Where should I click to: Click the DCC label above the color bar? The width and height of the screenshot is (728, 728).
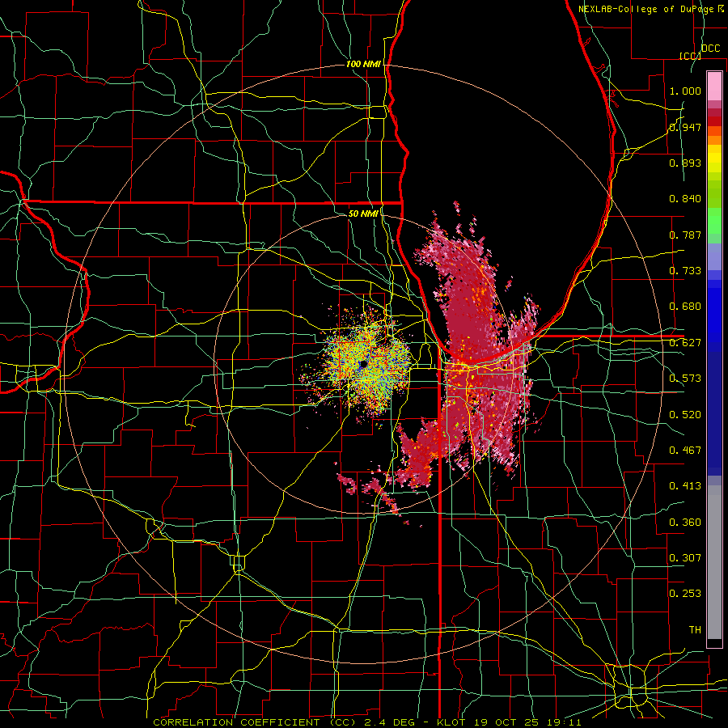[710, 49]
